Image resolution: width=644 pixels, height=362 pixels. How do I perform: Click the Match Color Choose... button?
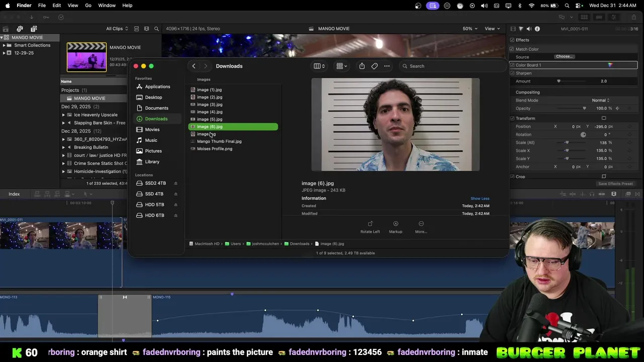[565, 57]
